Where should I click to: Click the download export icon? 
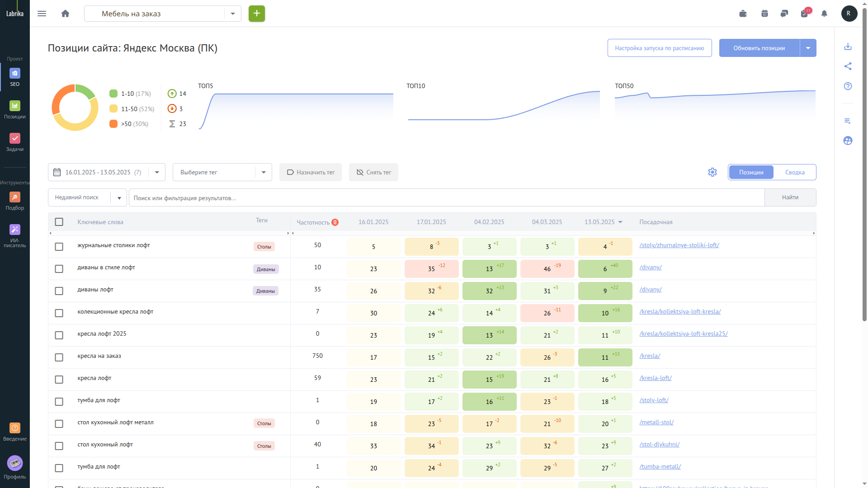point(848,47)
